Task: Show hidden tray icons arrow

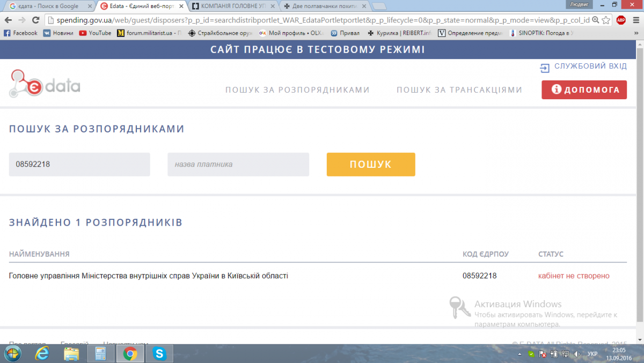Action: [519, 354]
